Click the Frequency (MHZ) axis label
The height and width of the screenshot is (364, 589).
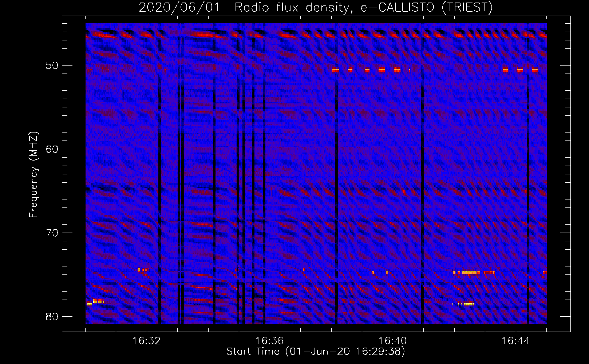click(33, 174)
